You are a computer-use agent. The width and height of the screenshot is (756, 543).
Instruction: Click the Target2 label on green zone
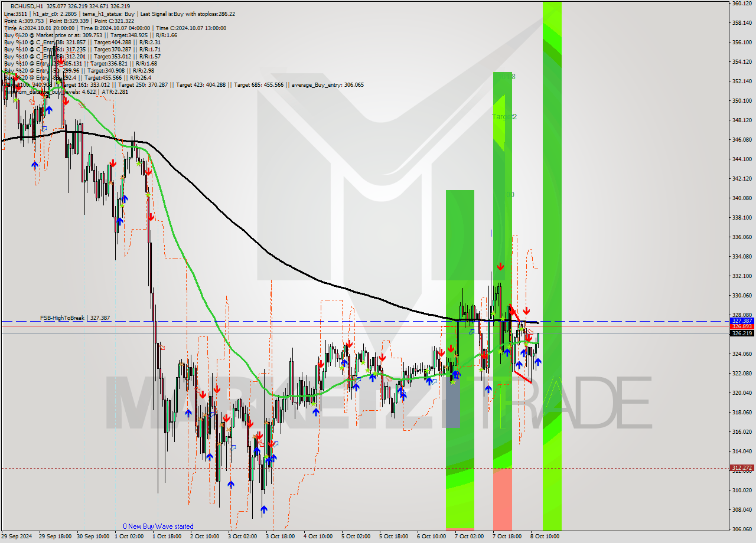coord(504,117)
